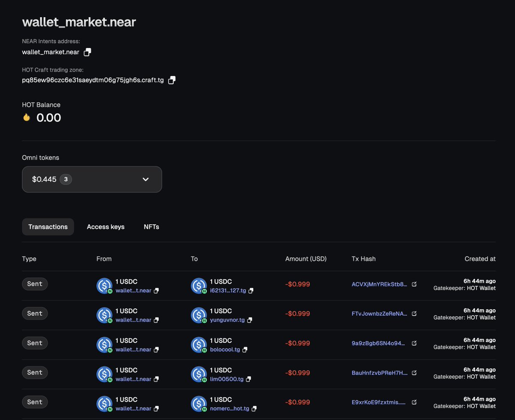Click the Amount (USD) column header
Viewport: 515px width, 420px height.
click(x=306, y=259)
